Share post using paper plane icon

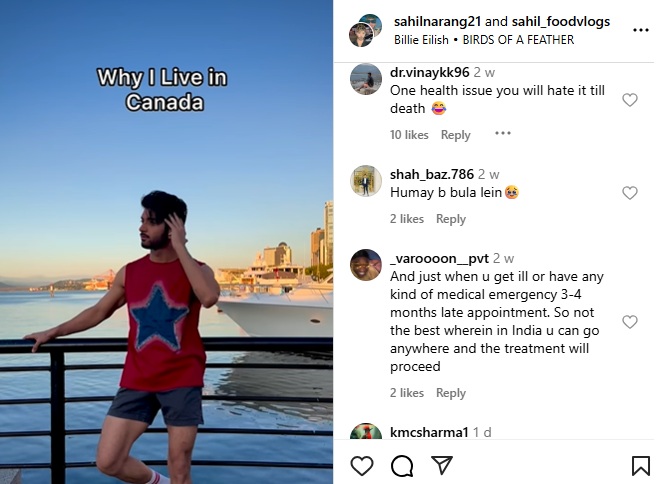(x=442, y=465)
